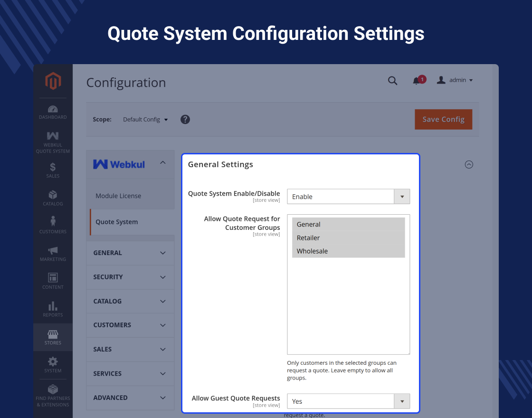Screen dimensions: 532x418
Task: Open the Stores sidebar menu
Action: click(53, 337)
